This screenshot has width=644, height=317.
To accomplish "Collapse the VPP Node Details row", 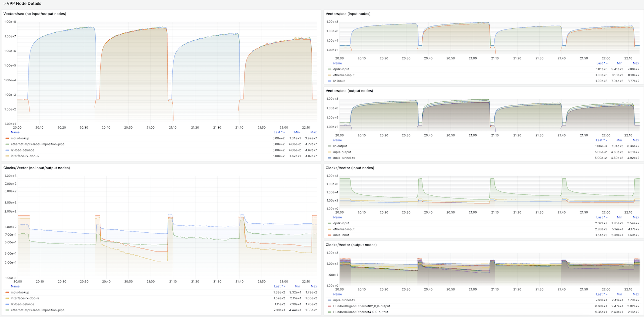I will coord(22,3).
